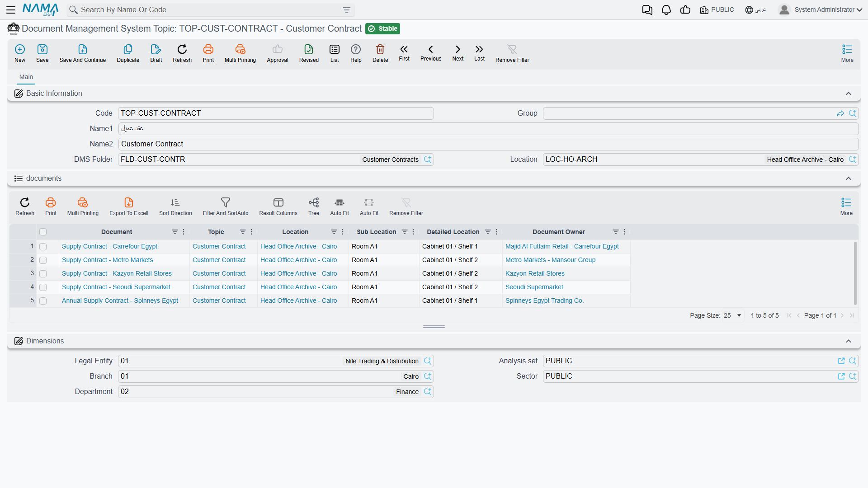The width and height of the screenshot is (868, 488).
Task: Open Topic column filter icon
Action: pos(243,232)
